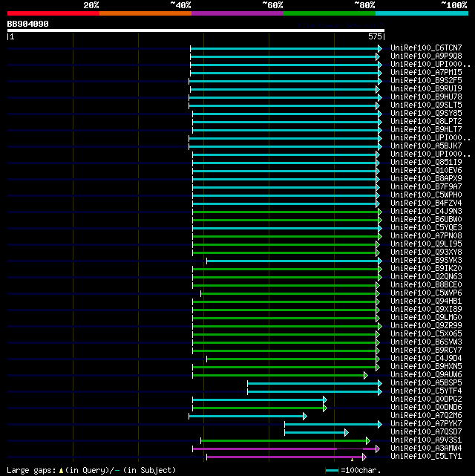Click the UniRef100_B8BCE0 label
Viewport: 475px width, 476px height.
[426, 284]
